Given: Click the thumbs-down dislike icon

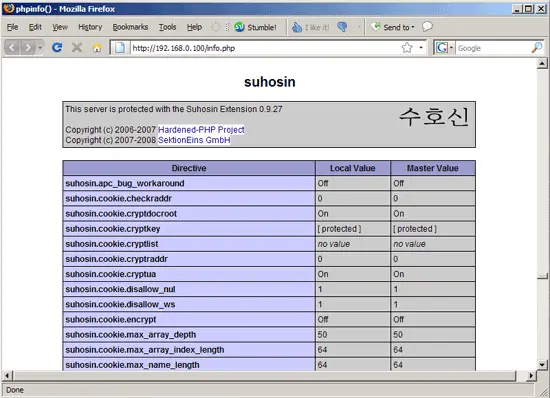Looking at the screenshot, I should coord(342,27).
